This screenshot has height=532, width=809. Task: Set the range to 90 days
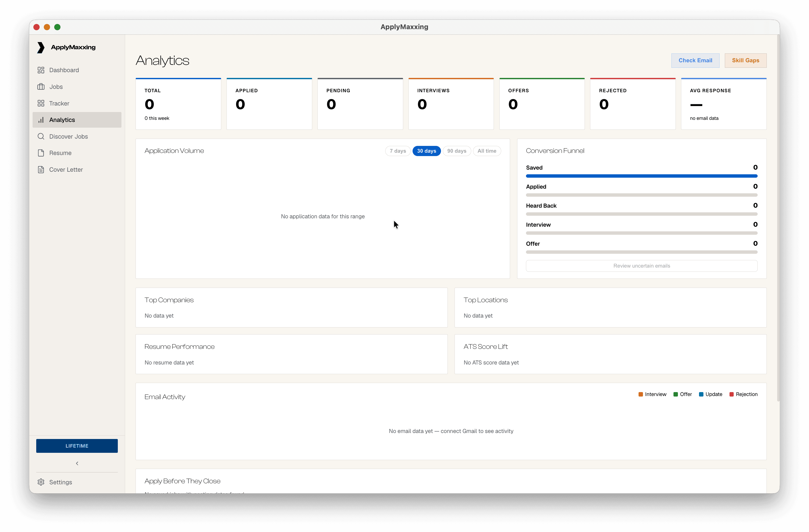[457, 151]
